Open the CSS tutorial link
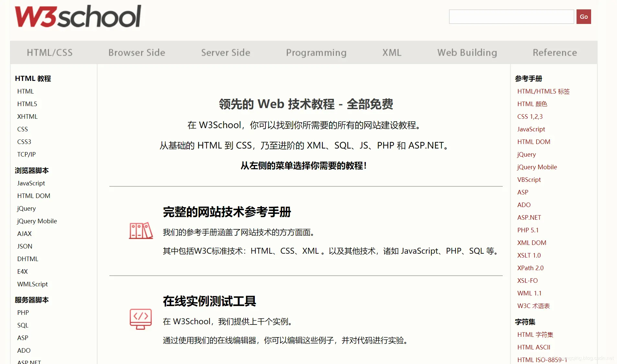 pos(23,129)
